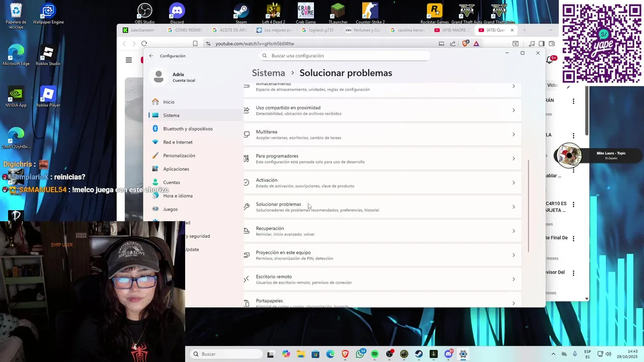The width and height of the screenshot is (644, 362).
Task: Click the browser bookmark icon
Action: point(195,44)
